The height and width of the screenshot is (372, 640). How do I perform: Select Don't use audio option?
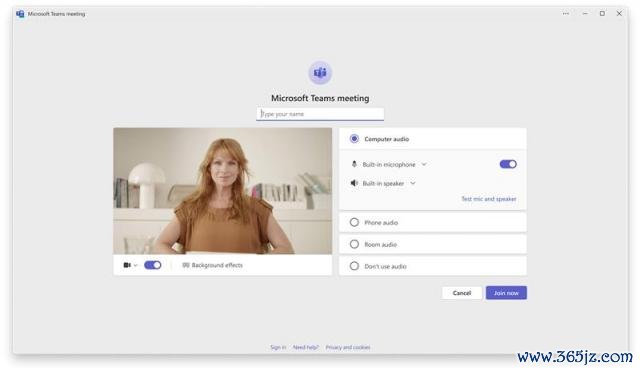point(433,266)
